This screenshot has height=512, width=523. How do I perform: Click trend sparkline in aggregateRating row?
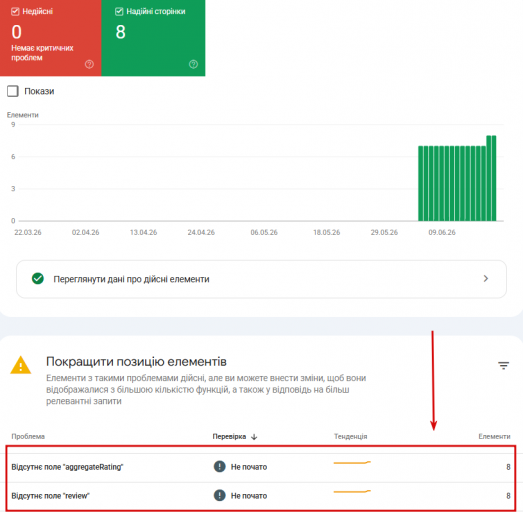coord(352,462)
